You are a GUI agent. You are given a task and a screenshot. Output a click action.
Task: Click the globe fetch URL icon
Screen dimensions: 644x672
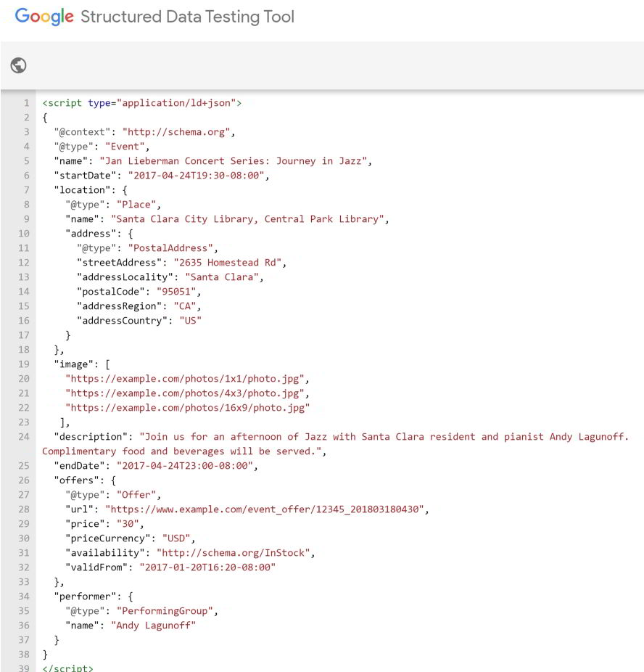point(18,65)
